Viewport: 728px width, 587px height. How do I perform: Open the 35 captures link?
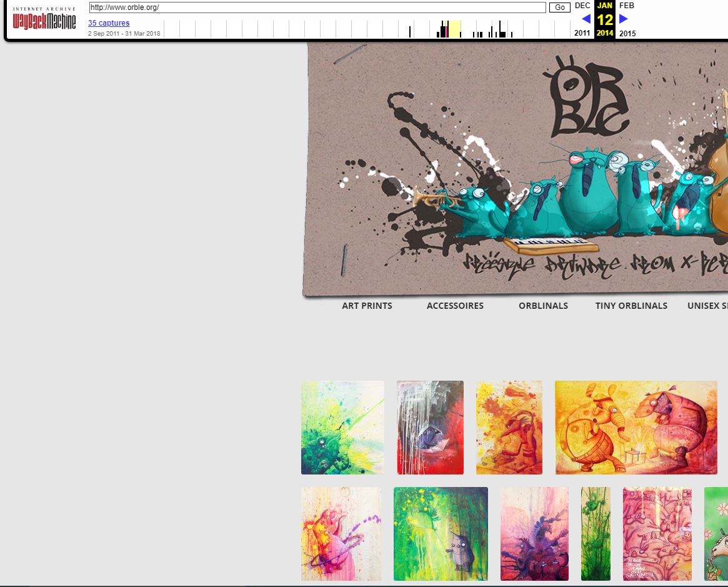click(x=109, y=23)
